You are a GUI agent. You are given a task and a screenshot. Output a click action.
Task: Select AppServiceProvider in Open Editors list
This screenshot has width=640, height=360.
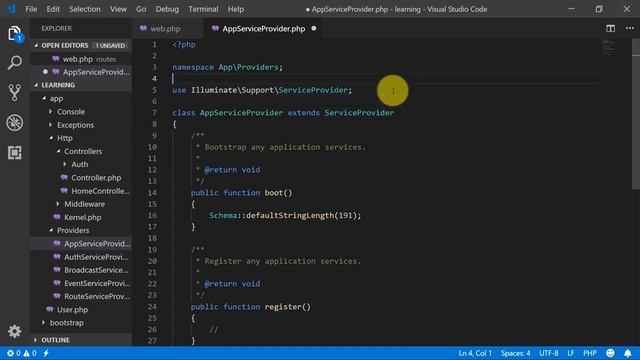click(x=81, y=72)
